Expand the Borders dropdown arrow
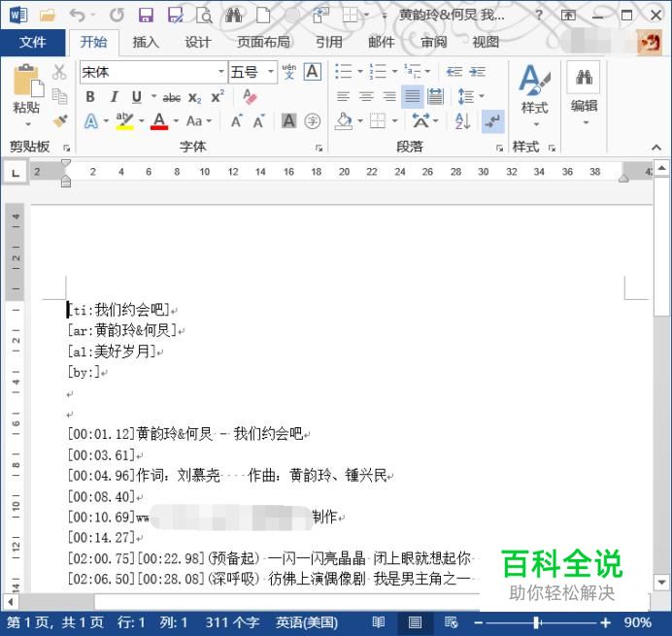 point(394,121)
